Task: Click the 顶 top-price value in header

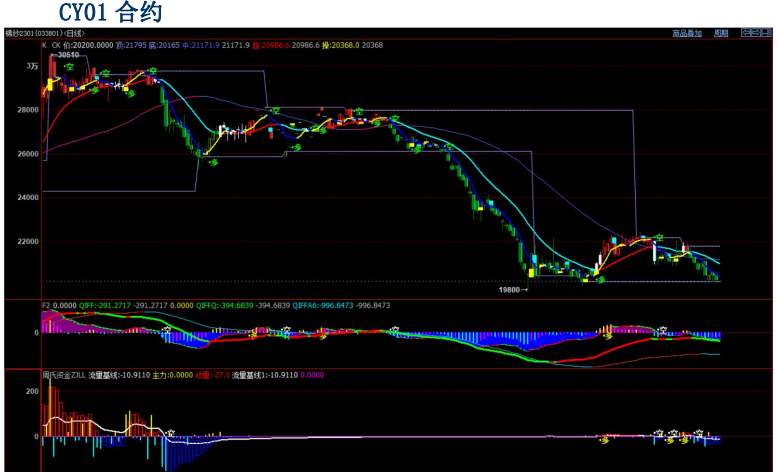Action: pos(129,44)
